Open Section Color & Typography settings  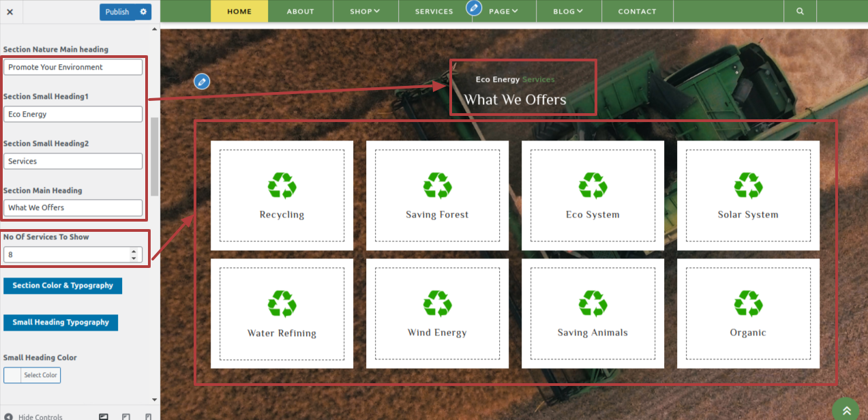pos(63,286)
